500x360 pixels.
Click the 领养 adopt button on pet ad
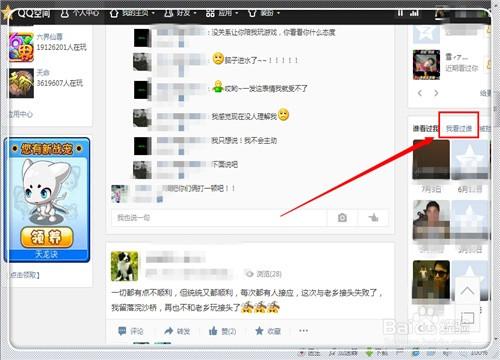click(x=47, y=237)
